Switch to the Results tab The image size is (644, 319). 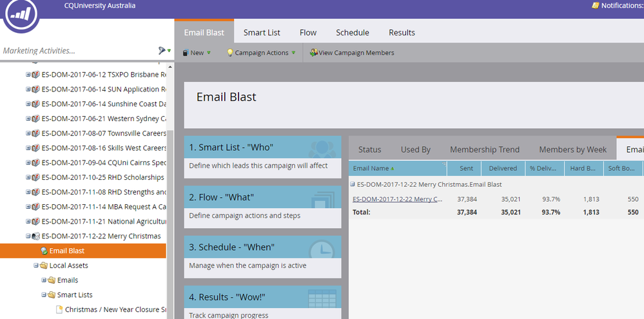coord(402,32)
